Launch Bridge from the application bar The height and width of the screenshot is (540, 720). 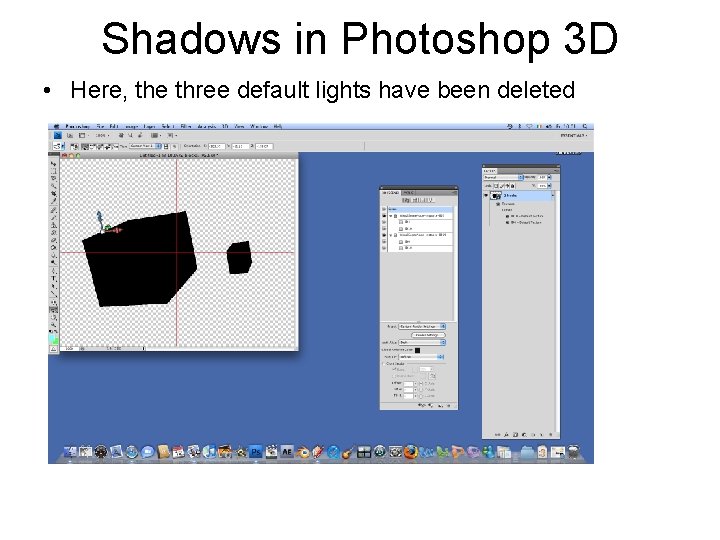point(70,135)
